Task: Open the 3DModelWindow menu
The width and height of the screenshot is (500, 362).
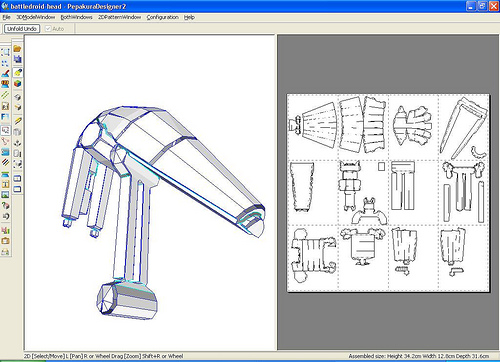Action: [36, 17]
